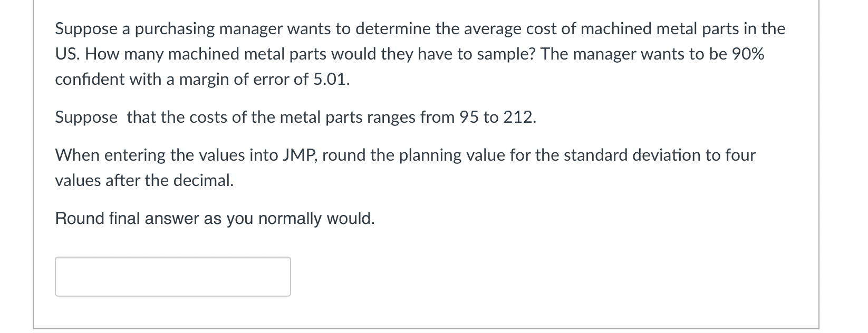
Task: Click the line 'Round final answer as you normally would'
Action: (215, 218)
